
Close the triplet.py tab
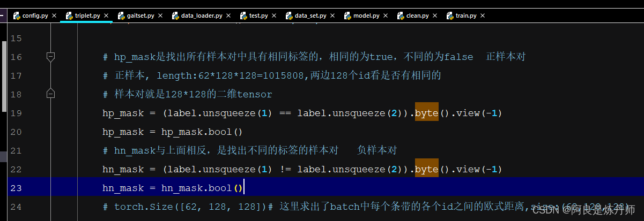click(106, 16)
